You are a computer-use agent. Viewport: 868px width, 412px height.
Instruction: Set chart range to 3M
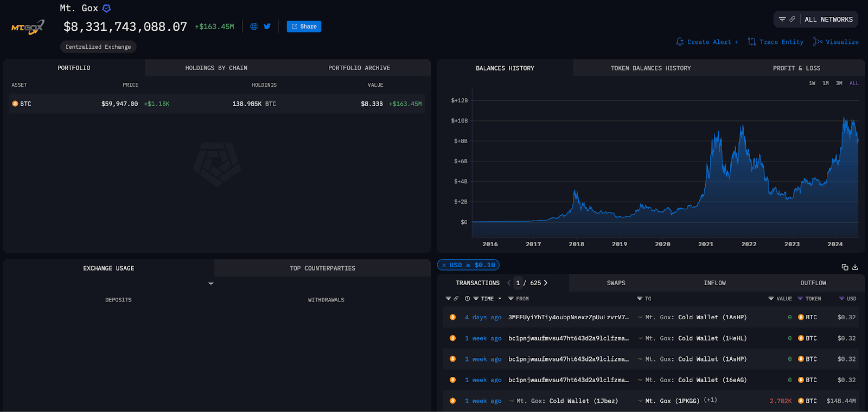(x=839, y=83)
